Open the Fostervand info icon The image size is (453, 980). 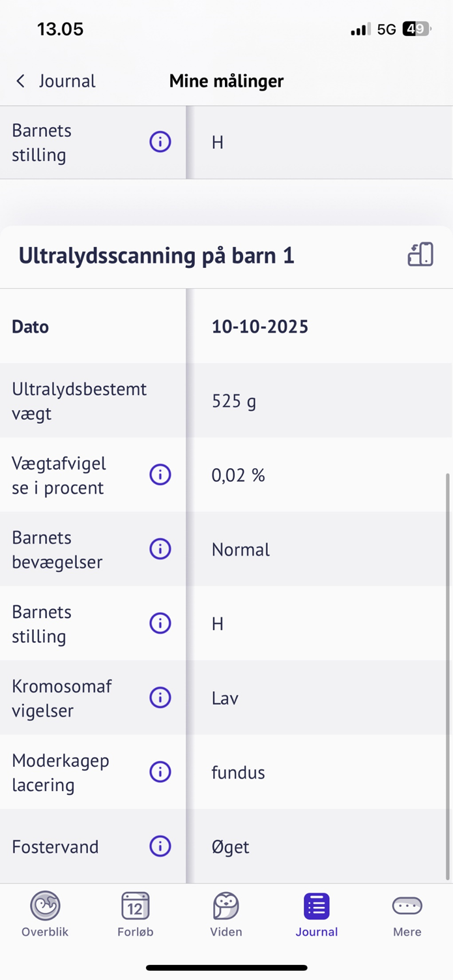tap(160, 846)
